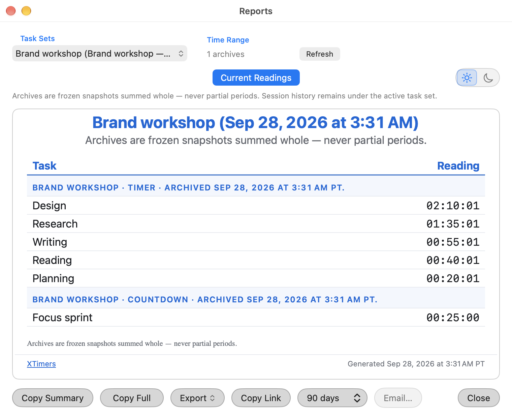Click the Task Sets label

pyautogui.click(x=37, y=38)
